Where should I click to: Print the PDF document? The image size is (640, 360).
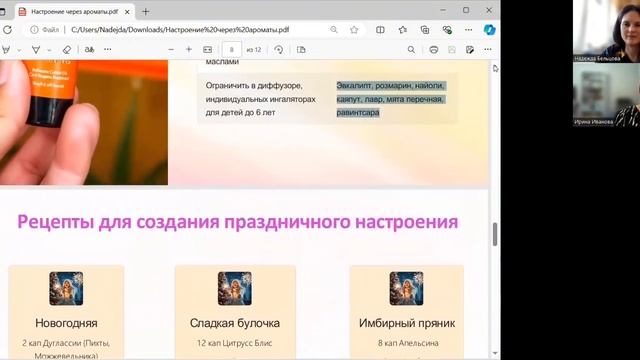[x=433, y=49]
